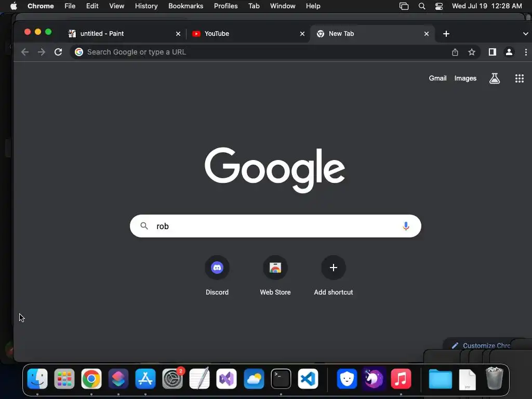
Task: Click the Chrome forward arrow
Action: coord(42,52)
